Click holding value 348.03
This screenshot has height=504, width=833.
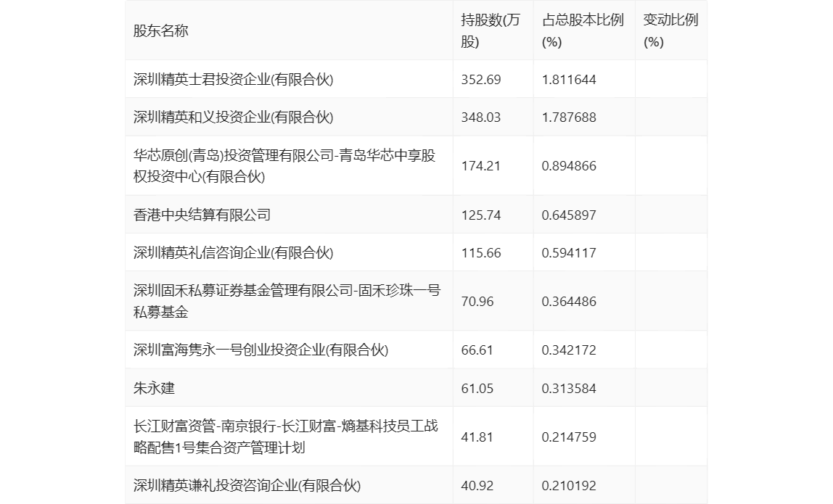point(481,117)
